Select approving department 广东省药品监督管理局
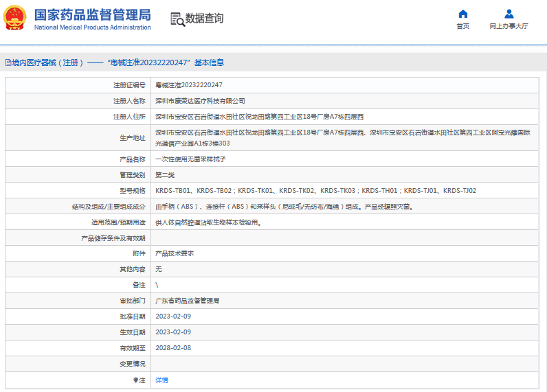Viewport: 547px width, 392px height. coord(187,301)
